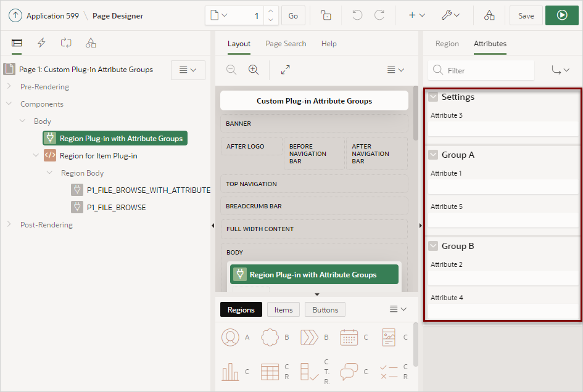Run the page with the green play button
583x392 pixels.
pyautogui.click(x=562, y=15)
